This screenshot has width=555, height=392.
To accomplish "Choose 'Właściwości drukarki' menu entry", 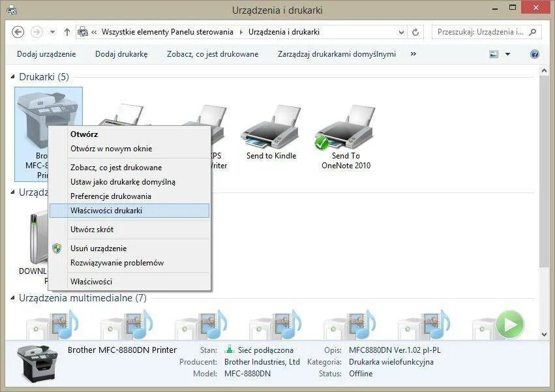I will point(130,211).
